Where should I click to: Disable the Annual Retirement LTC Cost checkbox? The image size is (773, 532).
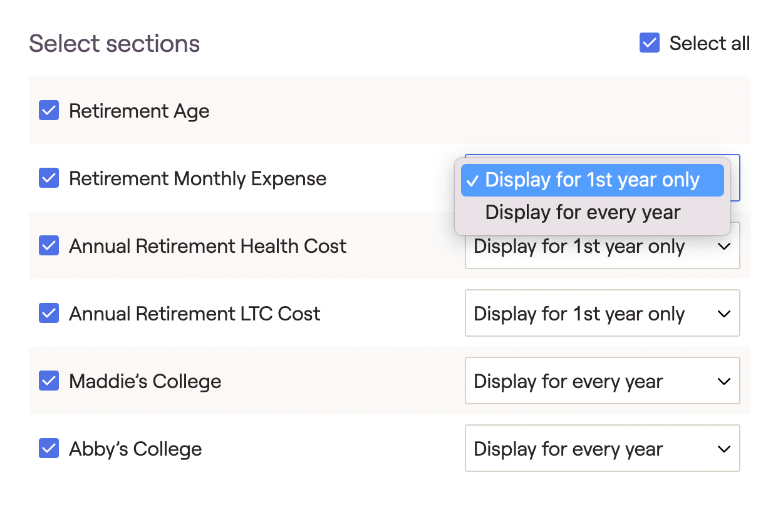(x=49, y=314)
